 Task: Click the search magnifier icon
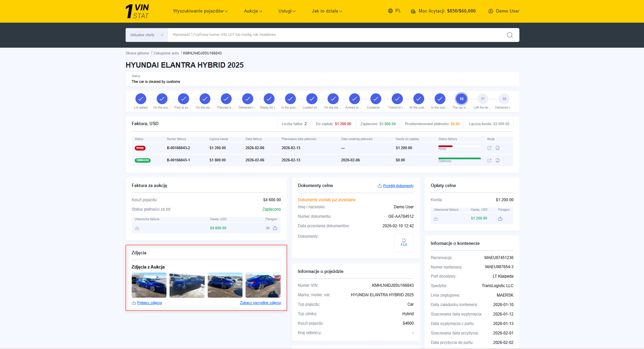pos(510,35)
